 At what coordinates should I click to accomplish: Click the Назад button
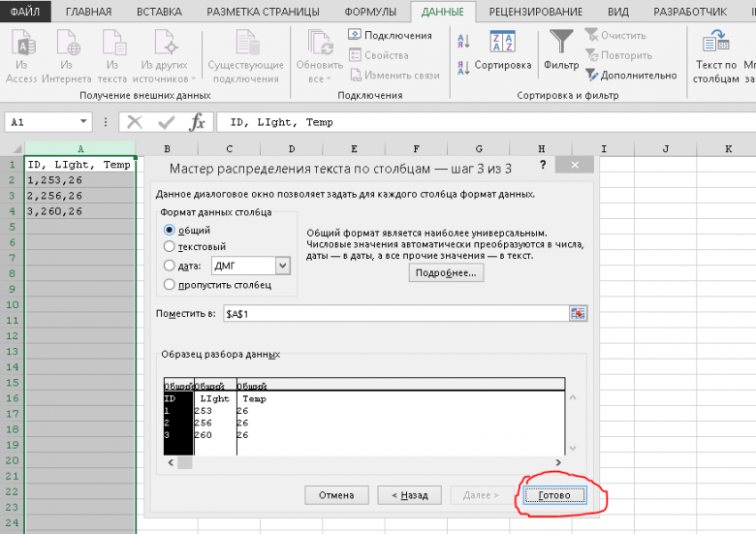click(409, 495)
